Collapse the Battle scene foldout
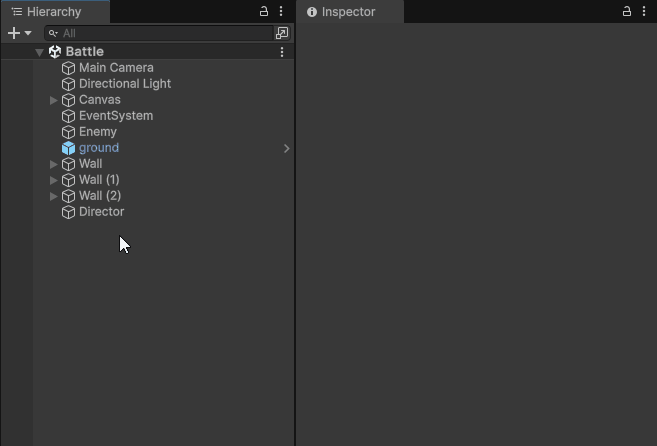Viewport: 657px width, 446px height. click(x=40, y=52)
